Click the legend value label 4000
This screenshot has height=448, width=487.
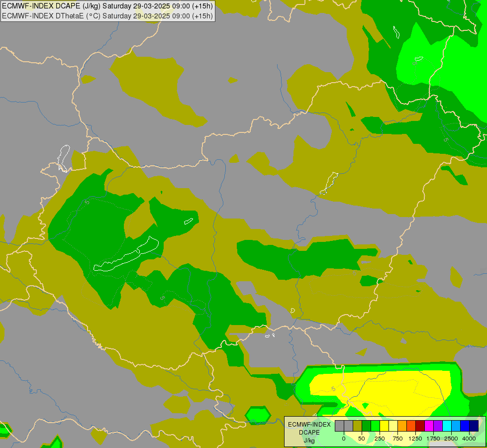[x=469, y=439]
